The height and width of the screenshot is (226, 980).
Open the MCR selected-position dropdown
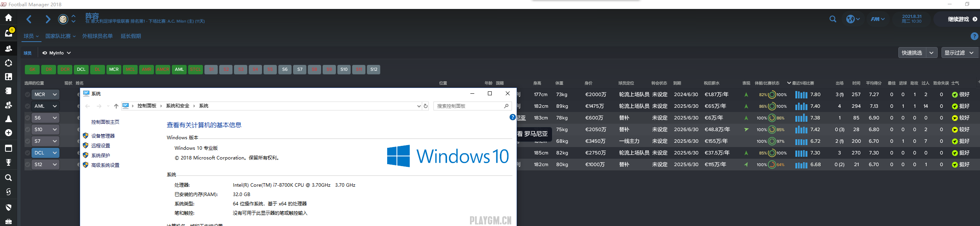(x=45, y=95)
